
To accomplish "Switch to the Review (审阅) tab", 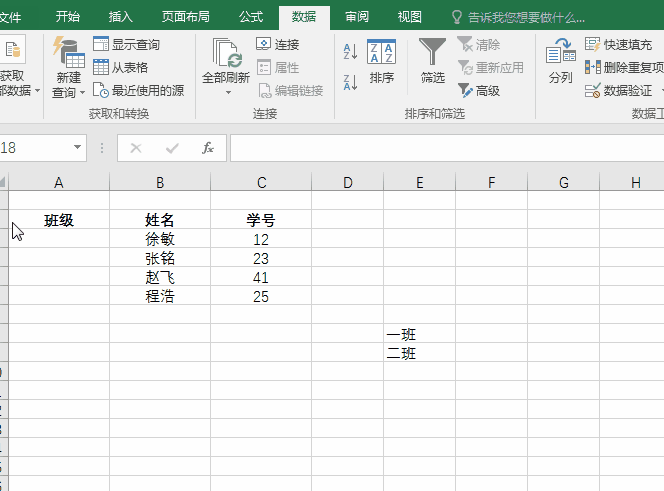I will pyautogui.click(x=357, y=17).
